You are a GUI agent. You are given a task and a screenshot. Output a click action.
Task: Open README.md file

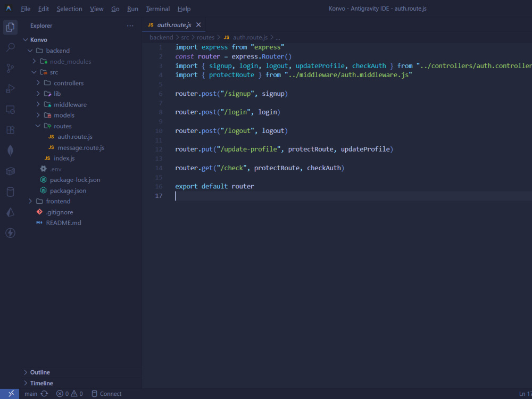click(63, 223)
